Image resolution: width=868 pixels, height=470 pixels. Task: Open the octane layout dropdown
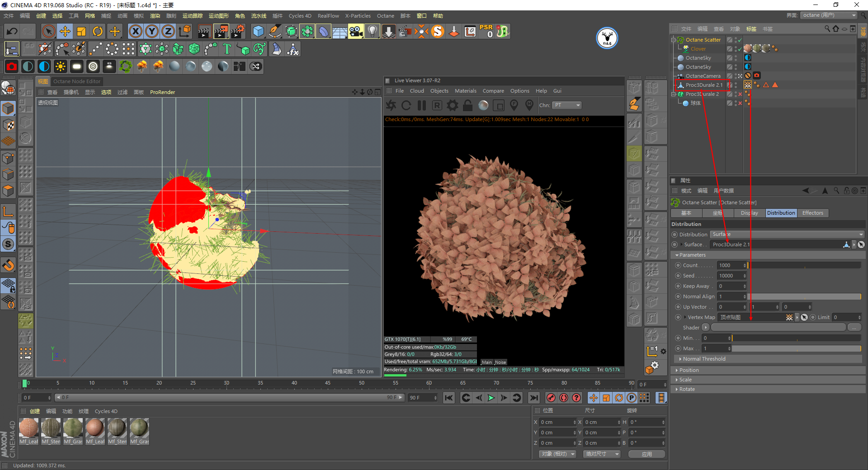[829, 15]
